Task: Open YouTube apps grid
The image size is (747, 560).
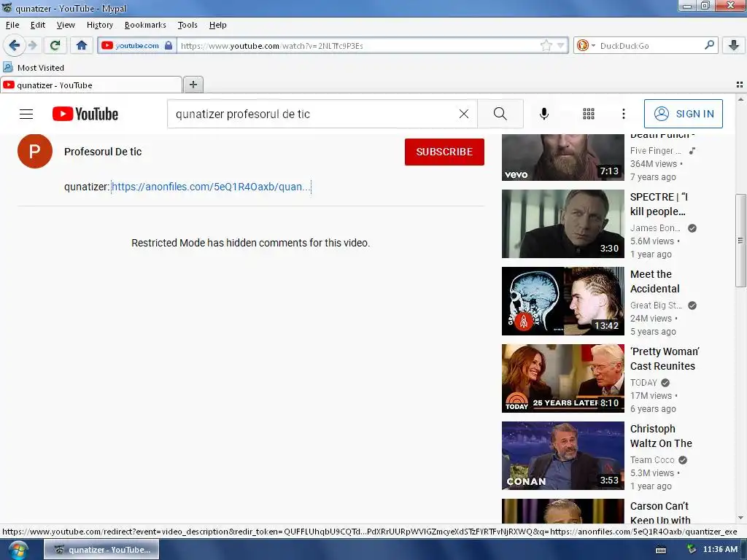Action: pyautogui.click(x=589, y=114)
